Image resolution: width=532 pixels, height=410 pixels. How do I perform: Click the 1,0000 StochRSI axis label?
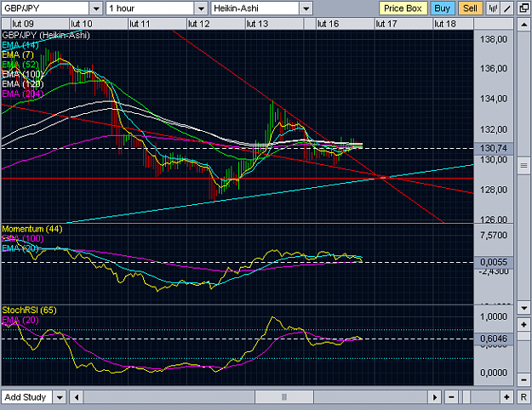[494, 316]
